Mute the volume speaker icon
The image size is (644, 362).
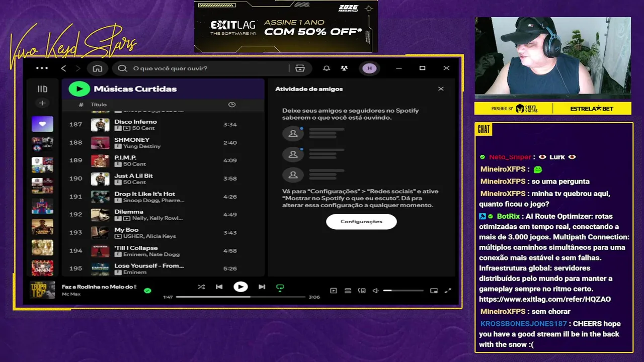[x=375, y=291]
